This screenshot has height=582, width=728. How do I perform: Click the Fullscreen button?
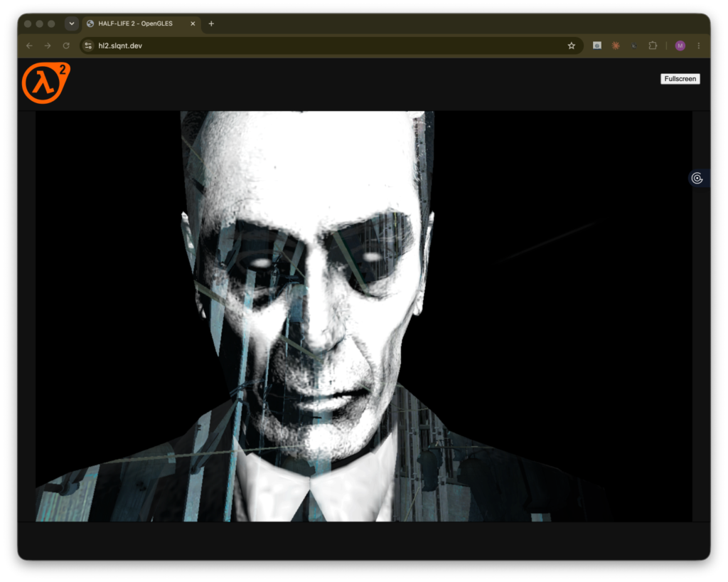680,79
